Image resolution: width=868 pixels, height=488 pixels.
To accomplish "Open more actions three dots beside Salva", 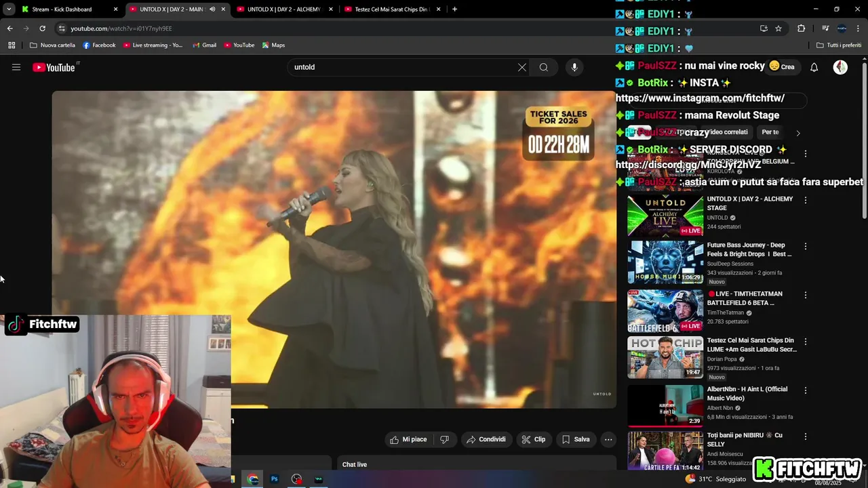I will [608, 439].
